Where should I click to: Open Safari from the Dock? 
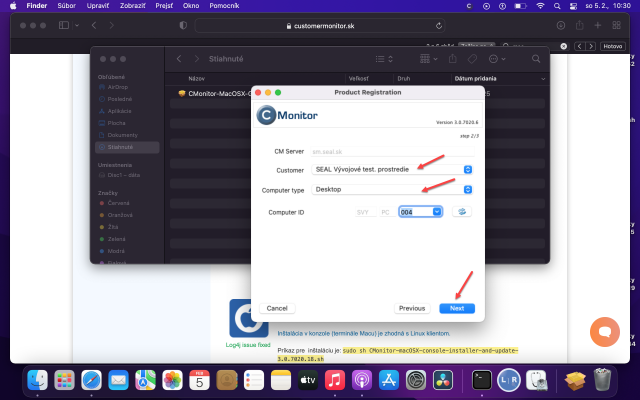(x=91, y=380)
